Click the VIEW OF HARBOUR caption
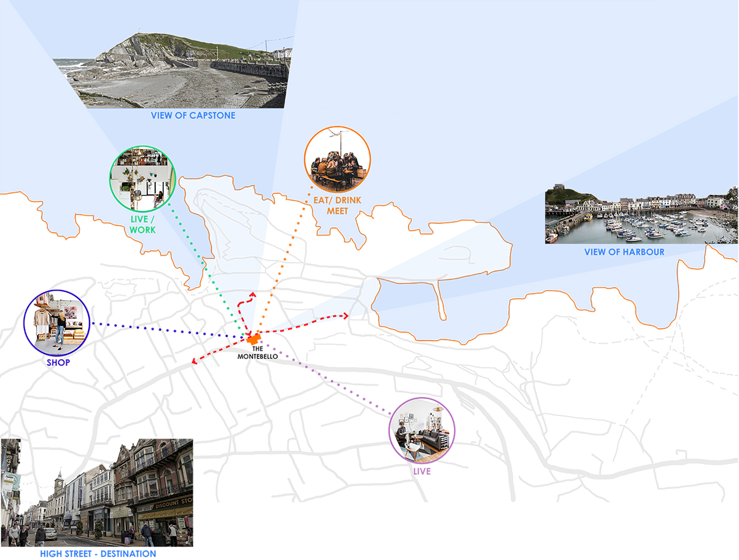This screenshot has height=560, width=739. tap(624, 252)
